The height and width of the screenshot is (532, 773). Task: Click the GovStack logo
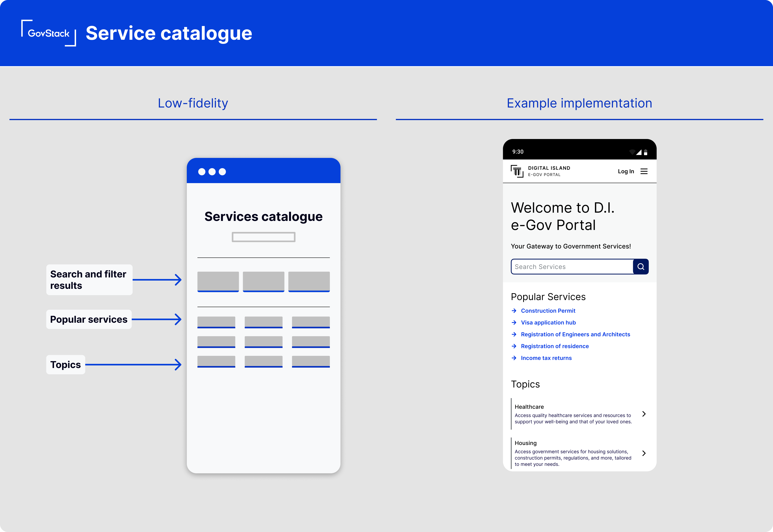(x=49, y=33)
